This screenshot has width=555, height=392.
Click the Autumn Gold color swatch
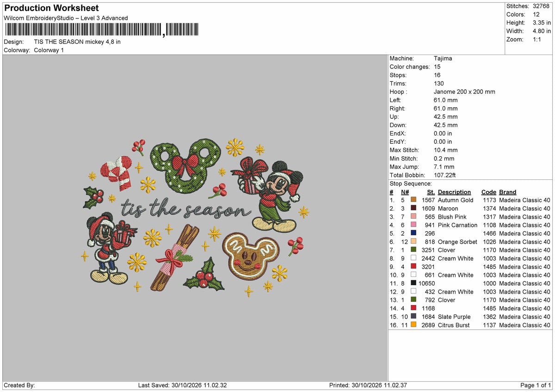point(413,200)
